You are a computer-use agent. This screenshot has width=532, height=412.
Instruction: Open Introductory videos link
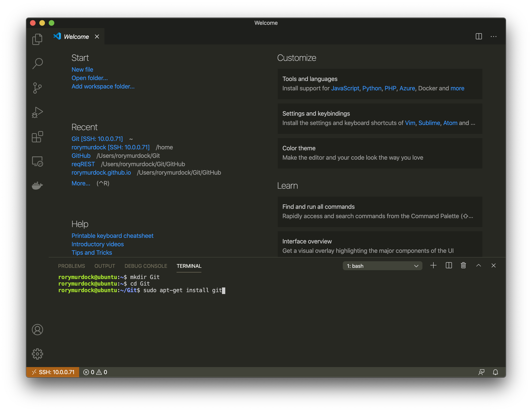point(98,244)
